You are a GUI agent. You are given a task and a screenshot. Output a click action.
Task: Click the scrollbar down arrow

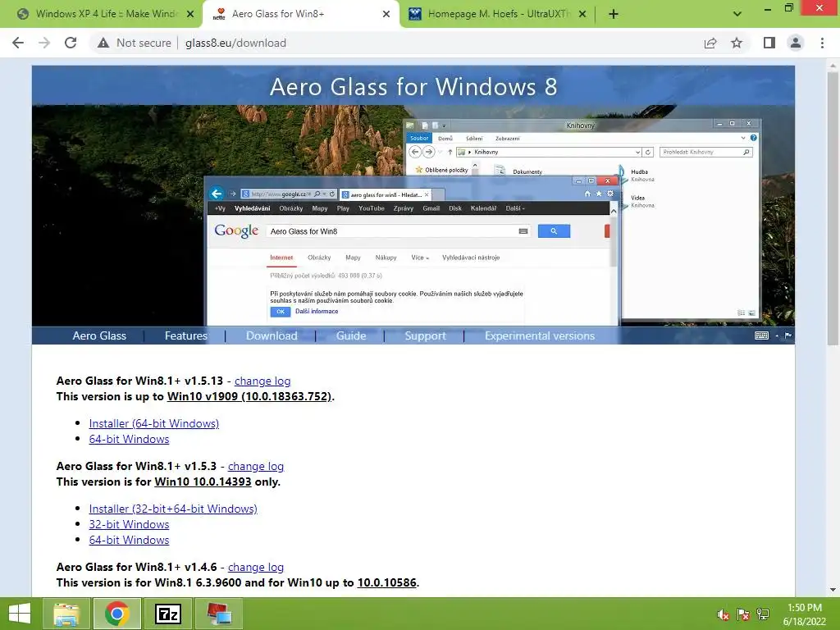pos(833,590)
